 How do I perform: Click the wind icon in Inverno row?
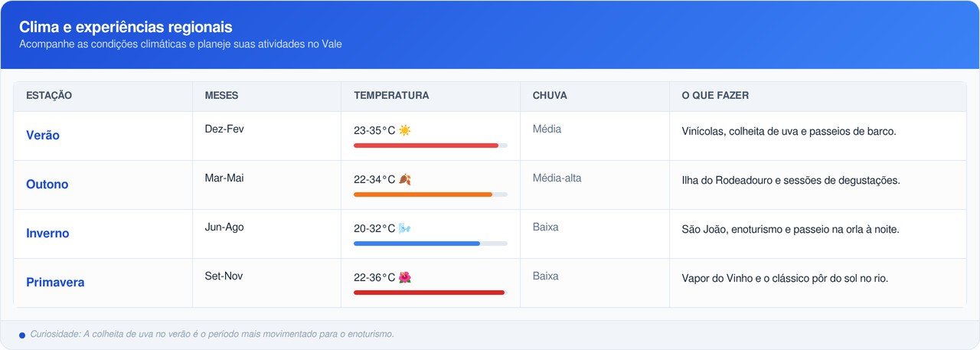[x=405, y=228]
